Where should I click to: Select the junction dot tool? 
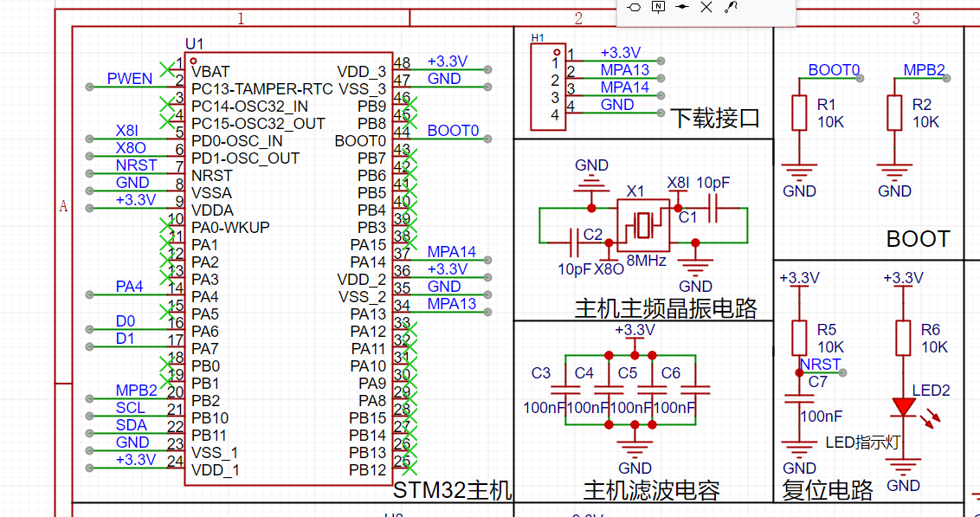tap(682, 7)
